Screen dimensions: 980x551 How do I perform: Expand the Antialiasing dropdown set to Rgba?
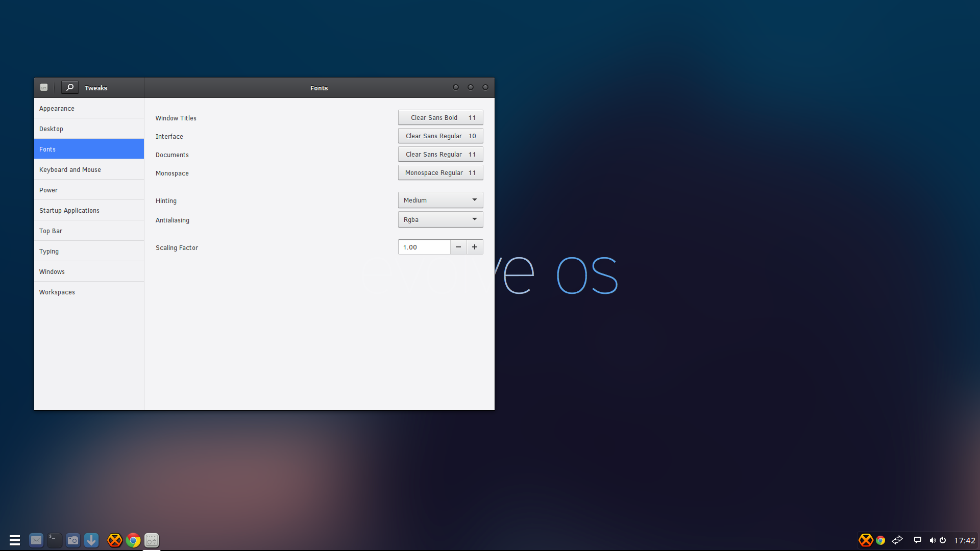(x=440, y=219)
